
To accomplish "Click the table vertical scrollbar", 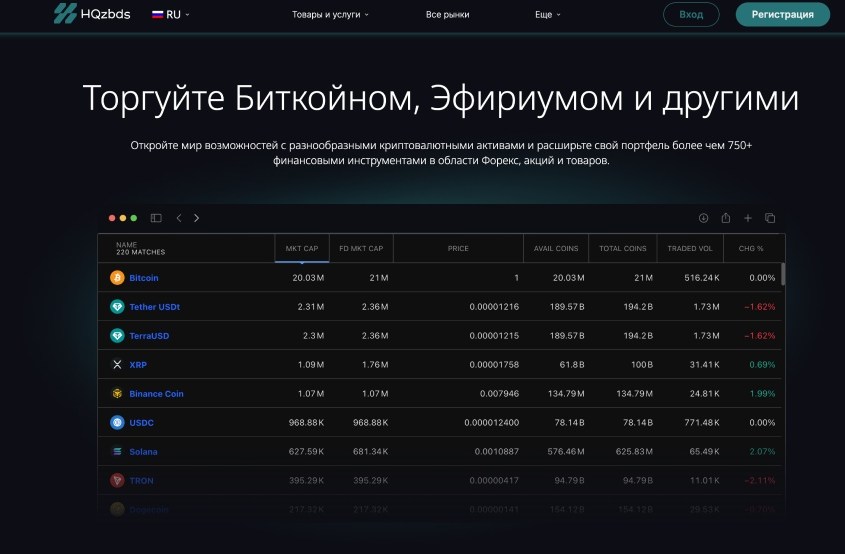I will click(782, 274).
